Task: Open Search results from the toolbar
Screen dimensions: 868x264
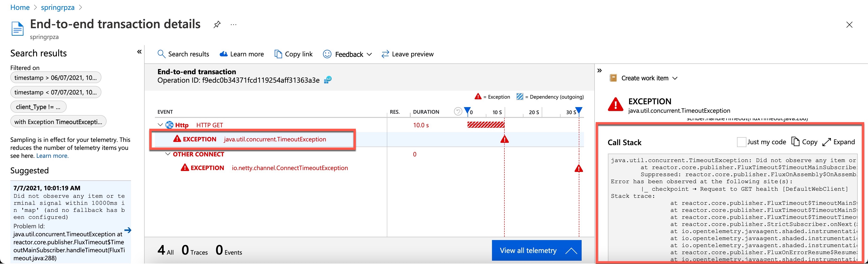Action: click(x=183, y=54)
